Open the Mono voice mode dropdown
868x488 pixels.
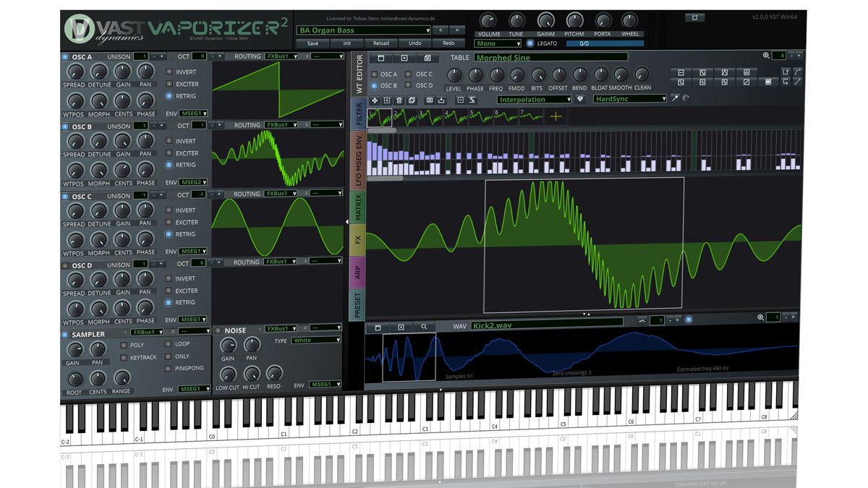[x=498, y=43]
